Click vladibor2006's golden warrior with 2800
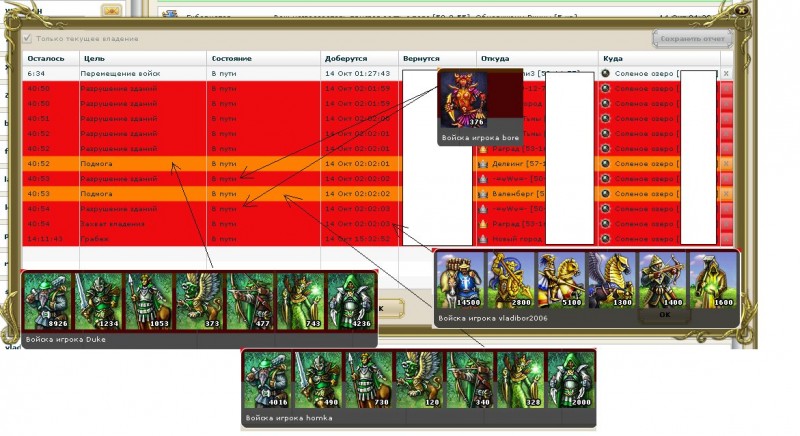Viewport: 800px width, 436px height. [x=510, y=280]
